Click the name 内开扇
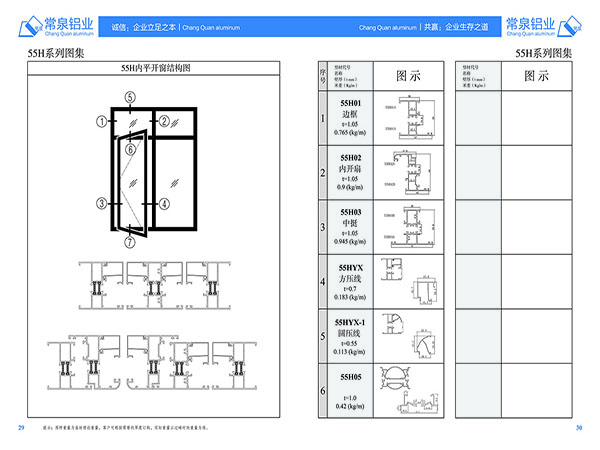 tap(350, 169)
